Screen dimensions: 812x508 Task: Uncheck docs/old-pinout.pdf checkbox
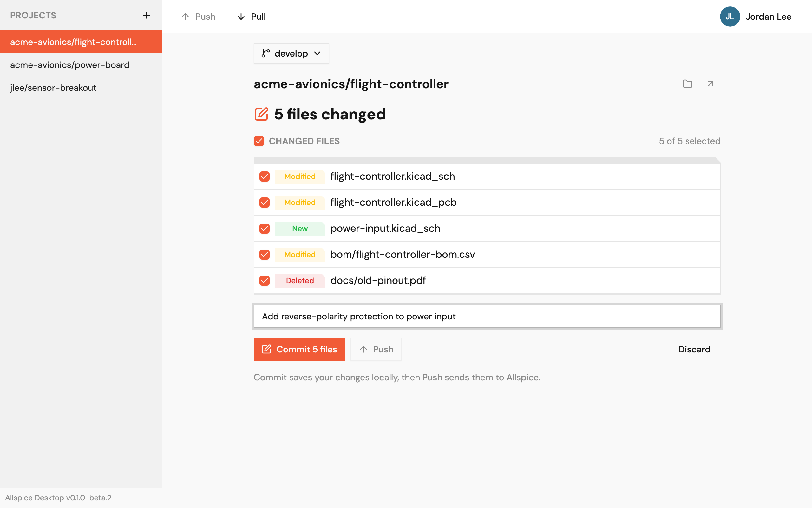tap(265, 281)
